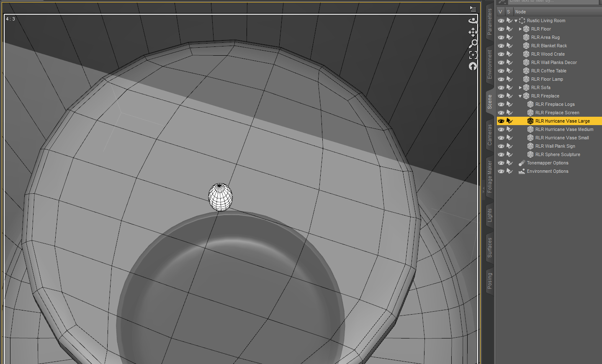Click the RLR Wall Planks Decor node icon

tap(526, 62)
